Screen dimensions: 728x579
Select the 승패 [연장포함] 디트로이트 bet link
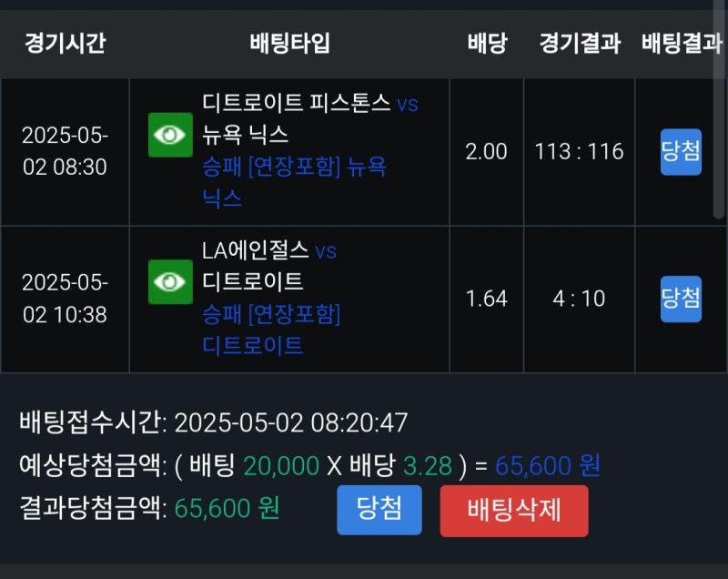271,330
